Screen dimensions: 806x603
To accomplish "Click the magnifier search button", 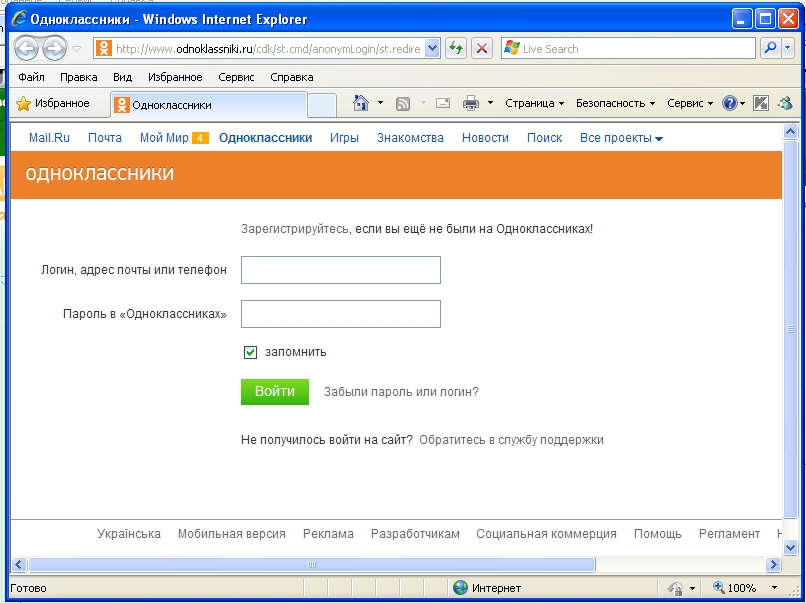I will 770,48.
